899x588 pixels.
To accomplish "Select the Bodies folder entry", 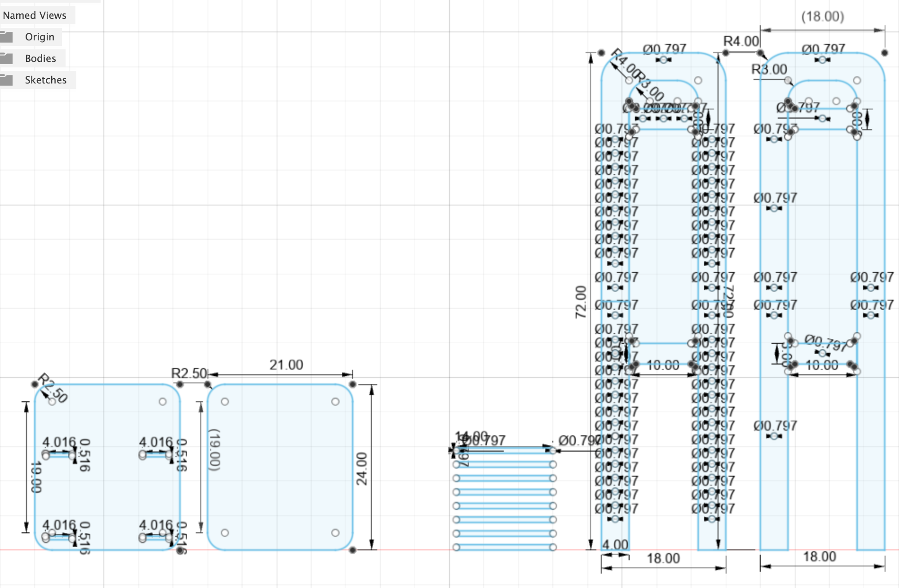I will point(40,58).
